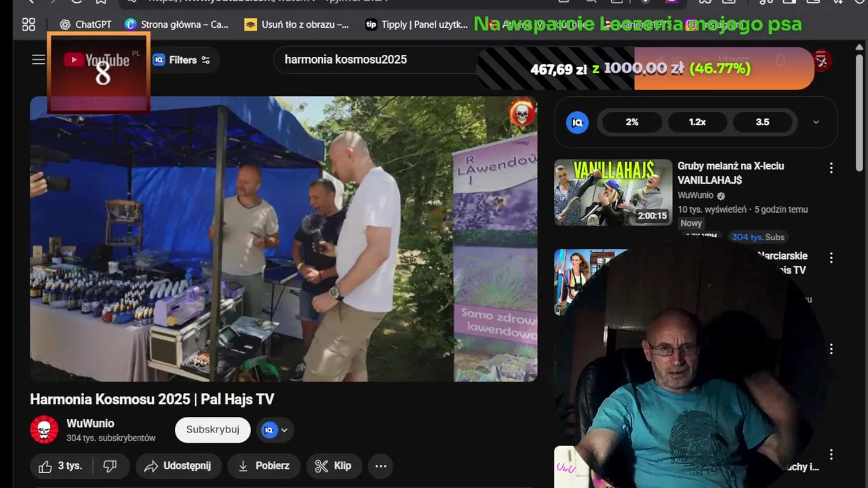Click the 2:00:15 duration badge
868x488 pixels.
(652, 216)
